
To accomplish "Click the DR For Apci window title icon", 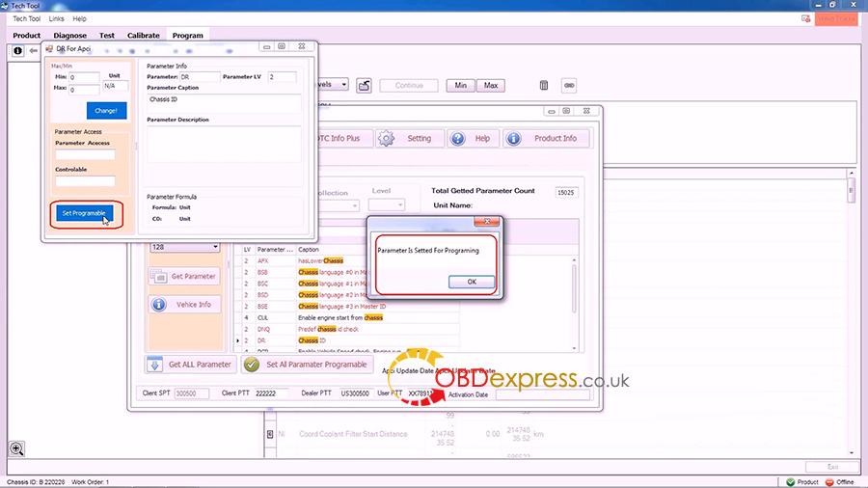I will [x=49, y=48].
